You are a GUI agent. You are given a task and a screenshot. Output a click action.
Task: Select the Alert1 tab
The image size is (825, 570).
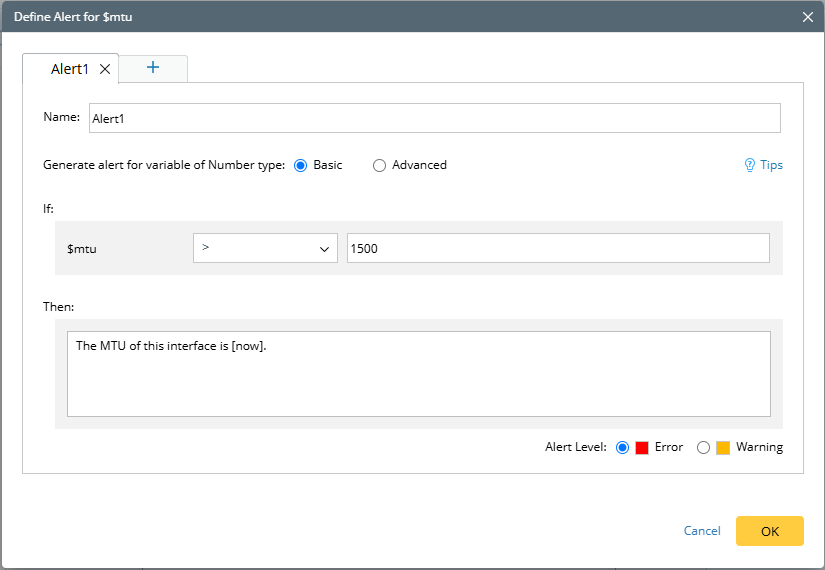click(70, 70)
